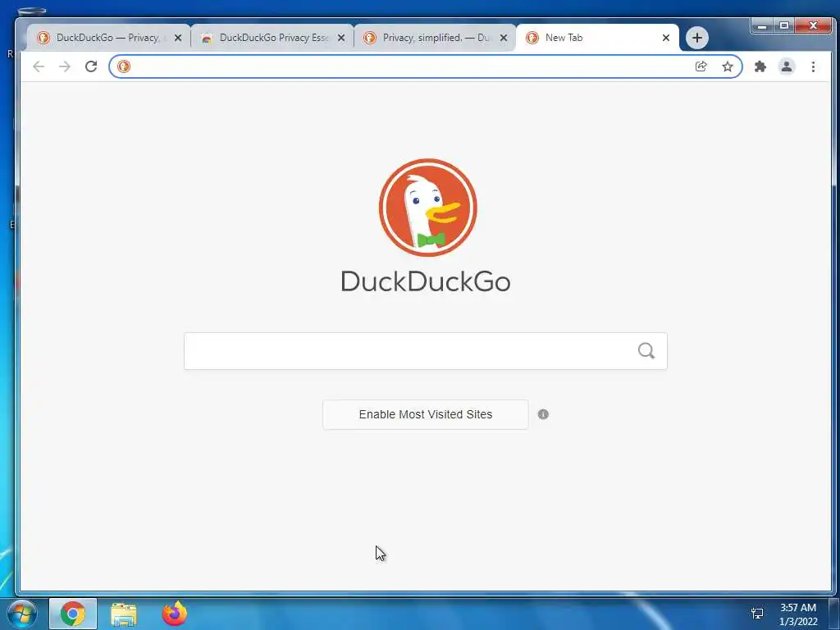The width and height of the screenshot is (840, 630).
Task: Click the DuckDuckGo wordmark text
Action: tap(426, 281)
